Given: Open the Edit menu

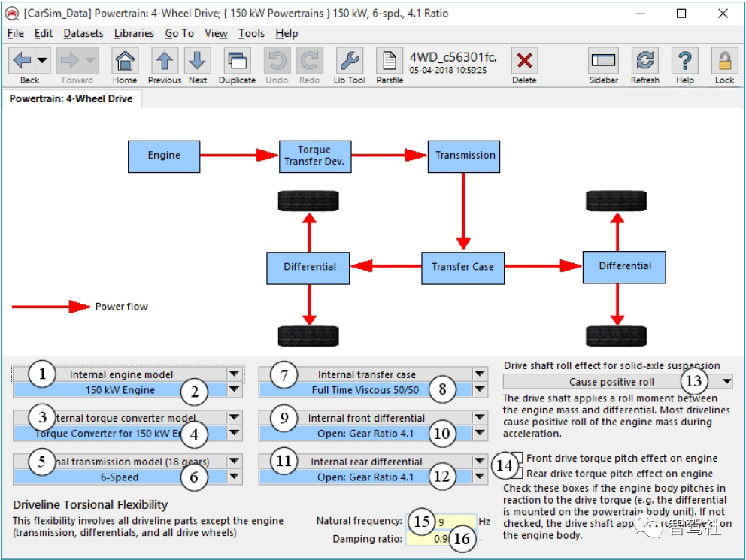Looking at the screenshot, I should [x=44, y=33].
